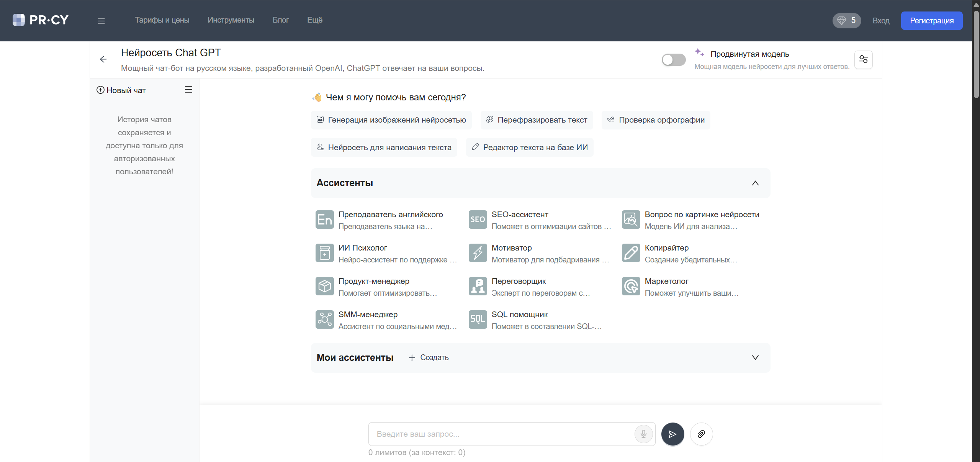Click the waving hand emoji greeting
This screenshot has height=462, width=980.
coord(317,97)
